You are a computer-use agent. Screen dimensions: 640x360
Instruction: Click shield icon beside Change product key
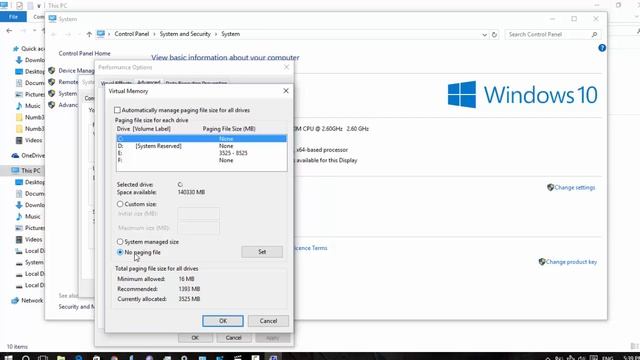542,262
